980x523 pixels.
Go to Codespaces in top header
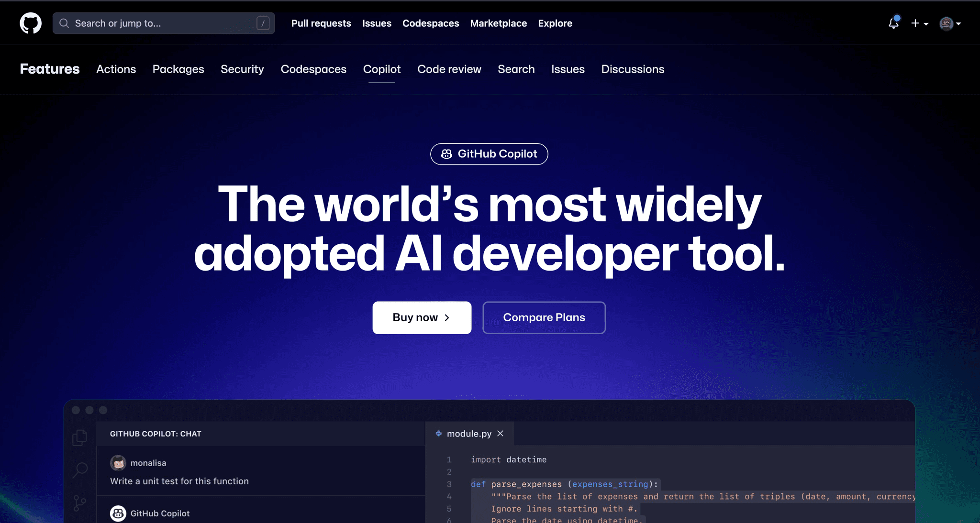pos(431,23)
